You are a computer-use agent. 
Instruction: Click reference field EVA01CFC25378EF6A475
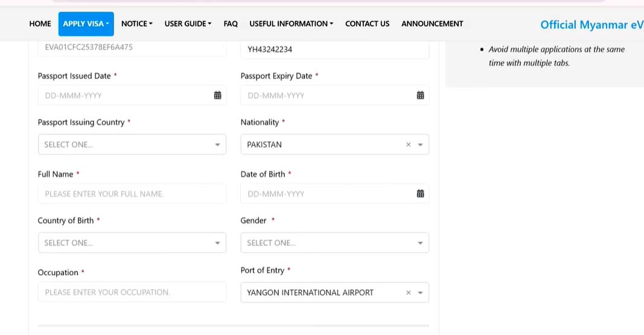tap(132, 48)
